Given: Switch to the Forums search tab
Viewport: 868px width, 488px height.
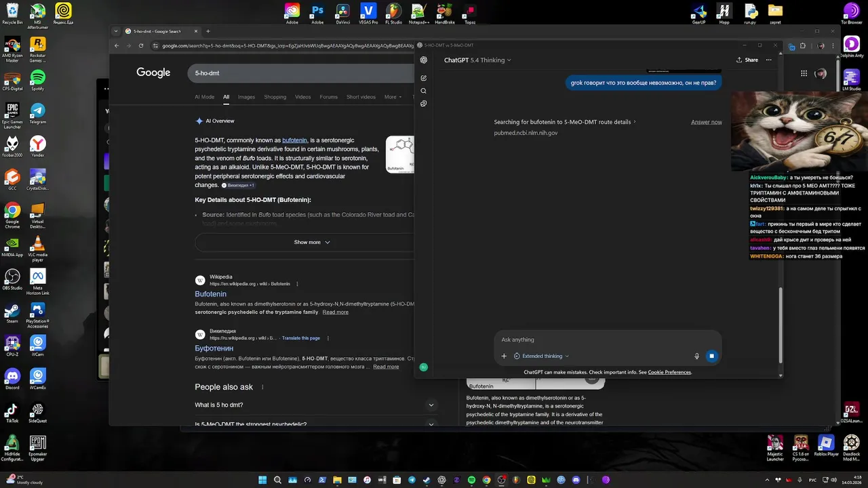Looking at the screenshot, I should click(328, 97).
